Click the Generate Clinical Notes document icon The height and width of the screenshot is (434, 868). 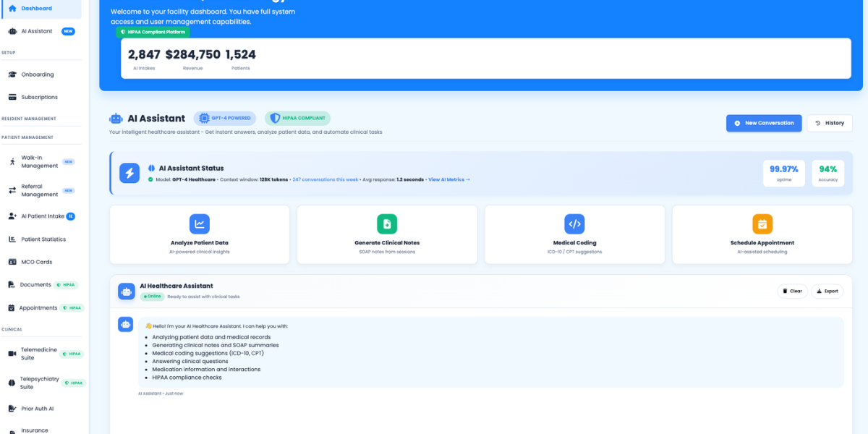(387, 224)
